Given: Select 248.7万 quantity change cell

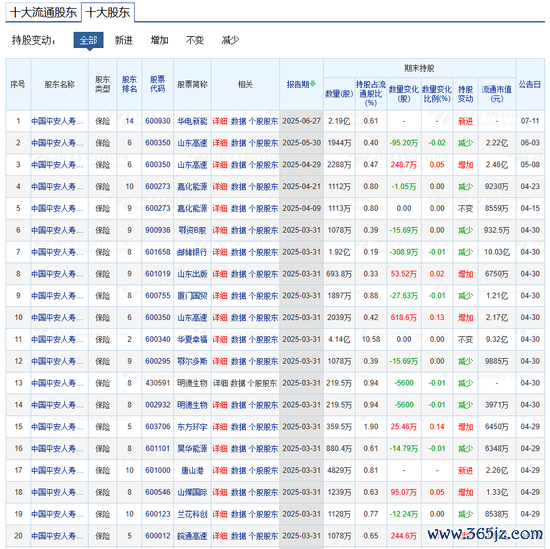Looking at the screenshot, I should click(x=404, y=165).
